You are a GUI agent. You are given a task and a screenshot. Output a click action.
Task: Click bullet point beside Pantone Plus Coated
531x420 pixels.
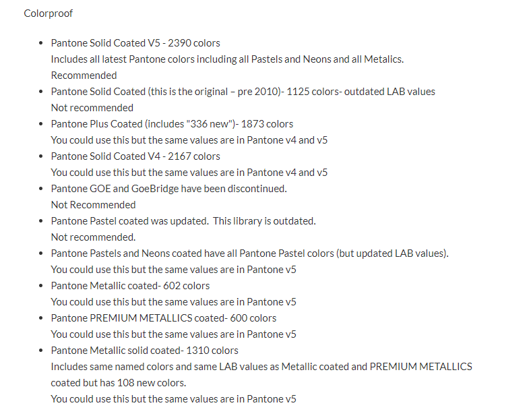point(41,124)
